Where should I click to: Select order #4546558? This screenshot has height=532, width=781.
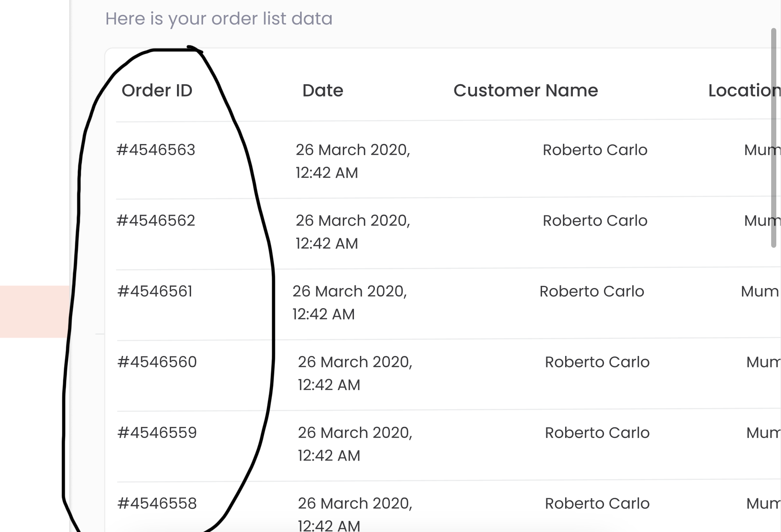tap(157, 503)
